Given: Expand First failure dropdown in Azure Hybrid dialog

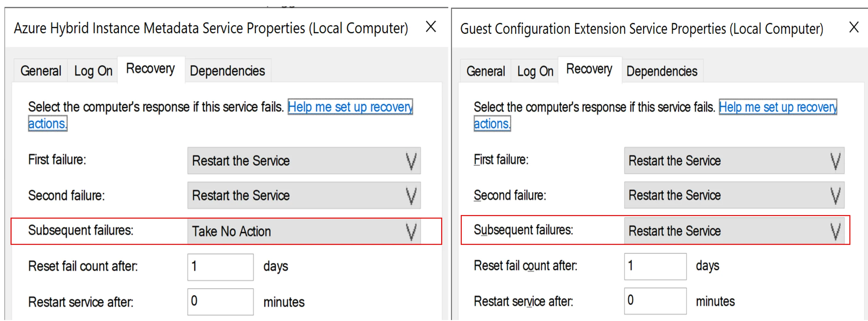Looking at the screenshot, I should (304, 161).
